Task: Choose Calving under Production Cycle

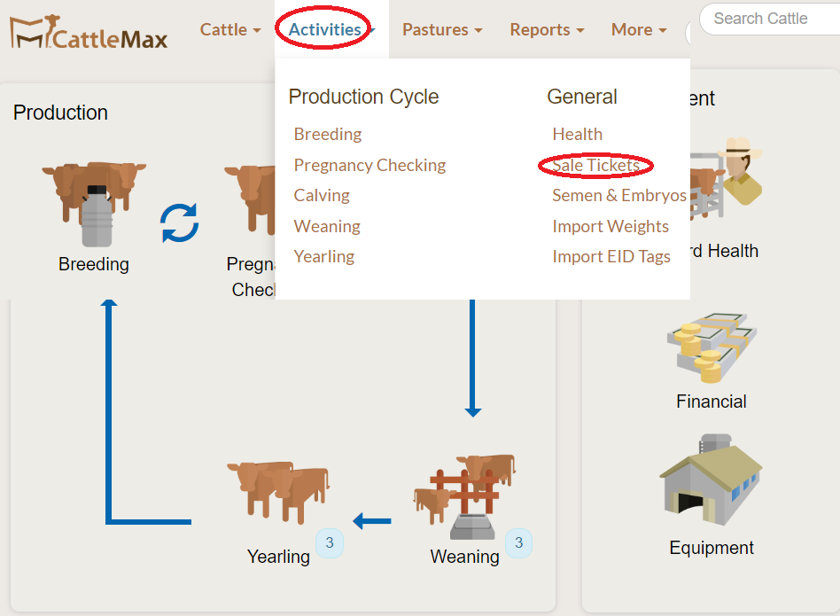Action: pyautogui.click(x=322, y=195)
